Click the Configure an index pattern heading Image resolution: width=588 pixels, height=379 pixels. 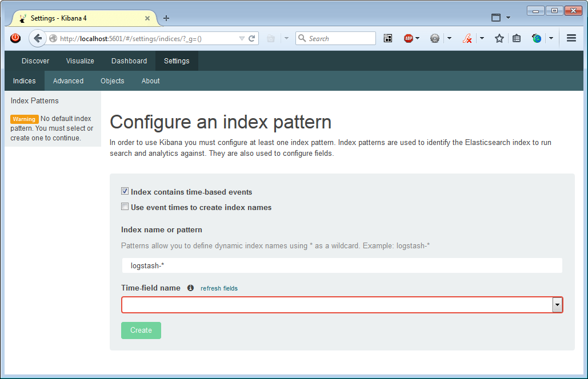[221, 122]
